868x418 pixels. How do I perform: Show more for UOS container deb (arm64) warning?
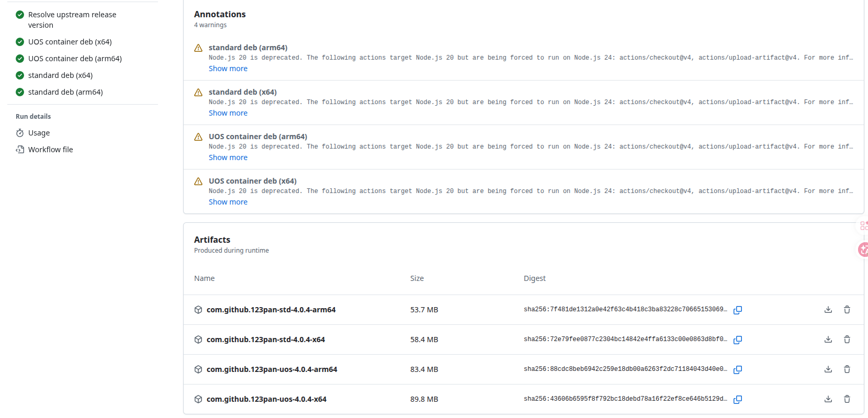228,157
